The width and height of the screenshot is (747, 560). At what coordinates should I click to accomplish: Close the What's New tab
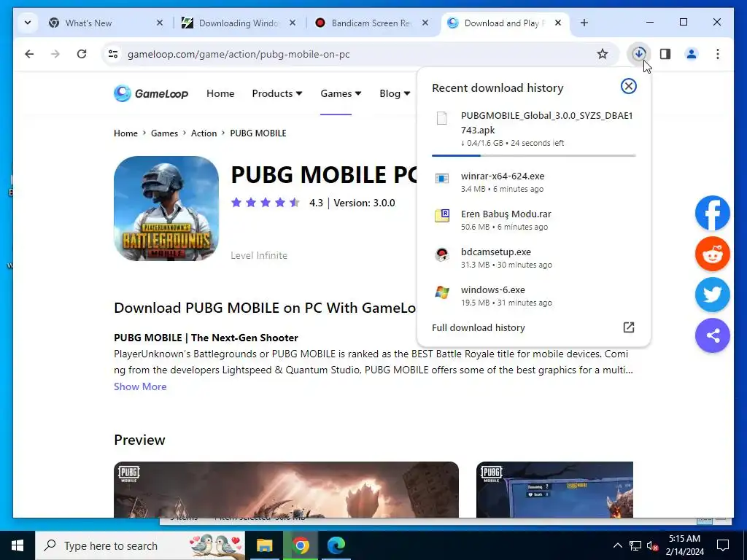(x=160, y=23)
